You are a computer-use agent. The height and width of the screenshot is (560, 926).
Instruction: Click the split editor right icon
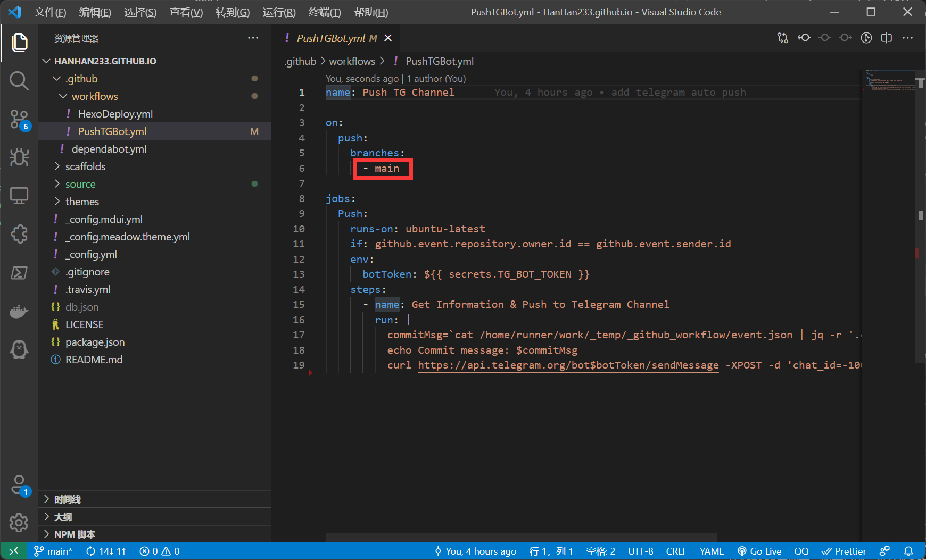[x=887, y=38]
